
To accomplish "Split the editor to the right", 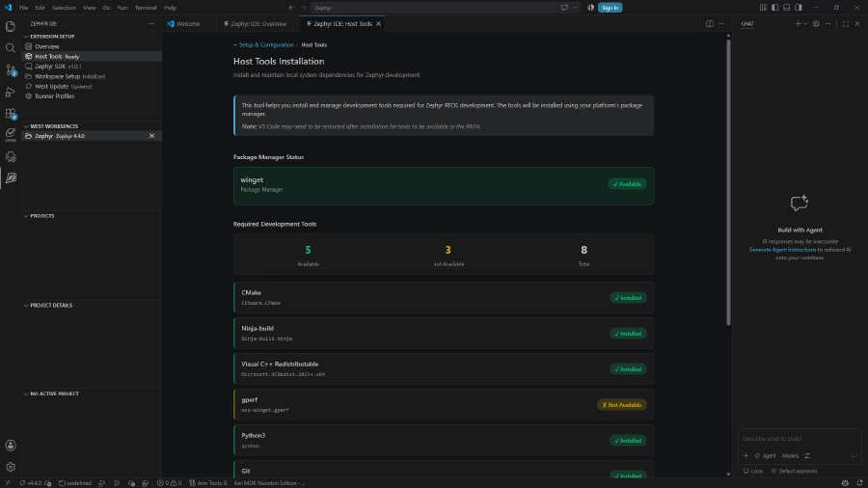I will 709,24.
